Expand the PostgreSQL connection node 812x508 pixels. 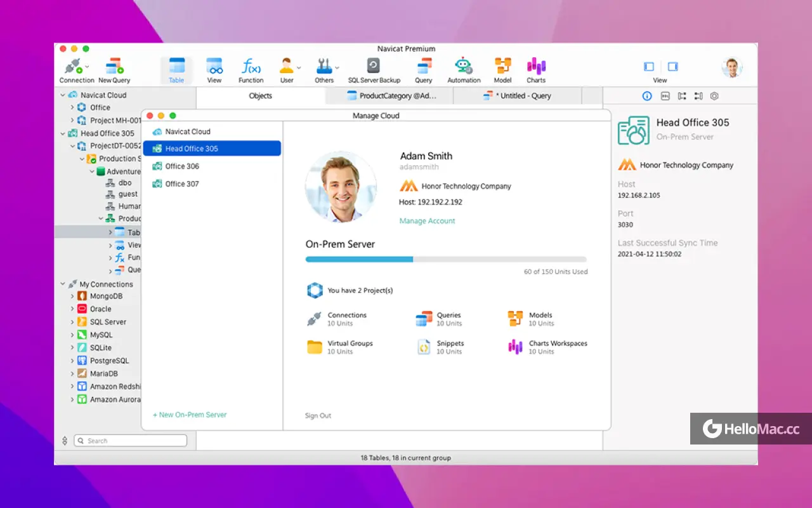point(72,361)
